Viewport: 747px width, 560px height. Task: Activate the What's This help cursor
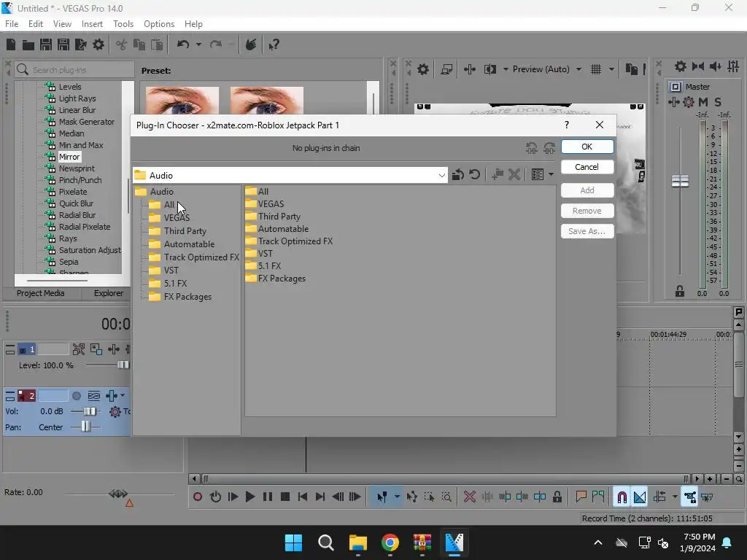[x=274, y=45]
